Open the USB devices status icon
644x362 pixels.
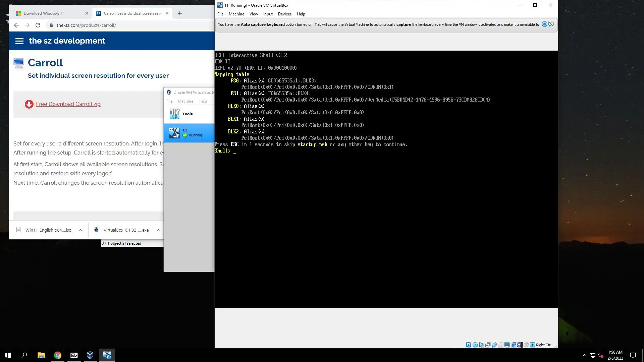point(494,345)
